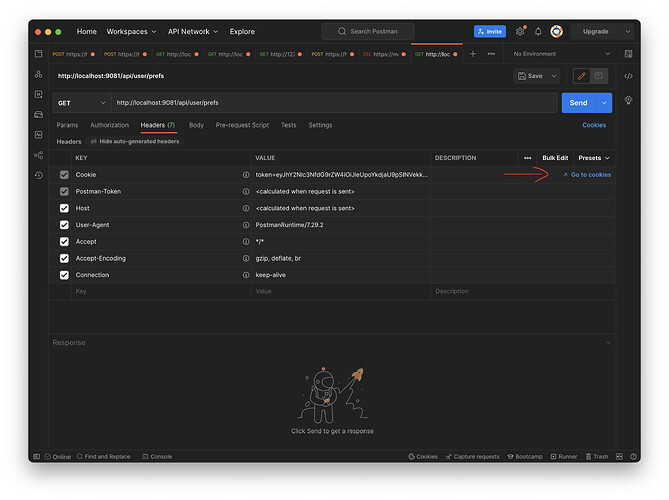669x500 pixels.
Task: Open the info lightbulb panel
Action: coord(628,100)
